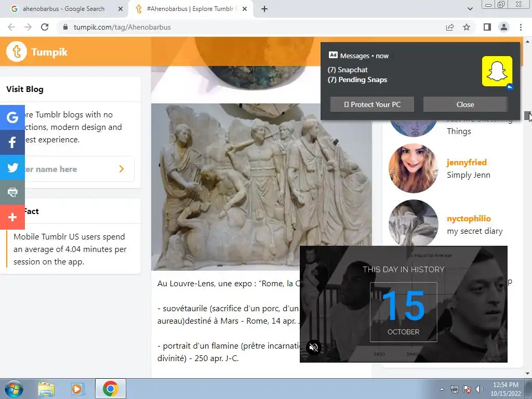Click the network tray icon
This screenshot has width=532, height=399.
point(454,389)
